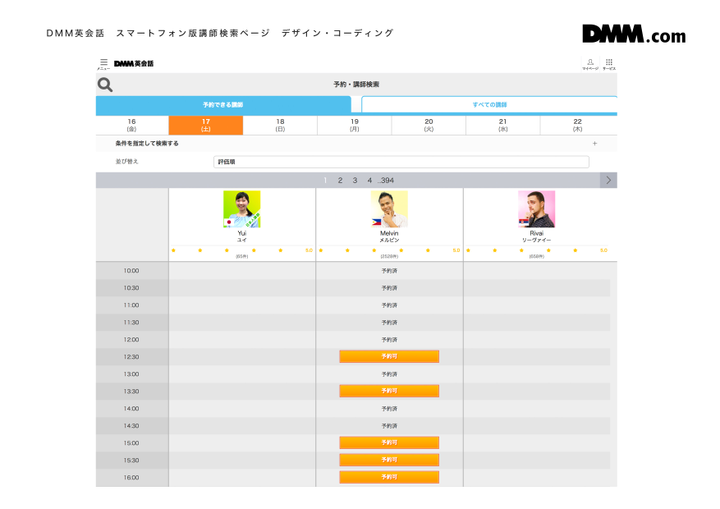
Task: Open the hamburger menu icon
Action: point(104,63)
